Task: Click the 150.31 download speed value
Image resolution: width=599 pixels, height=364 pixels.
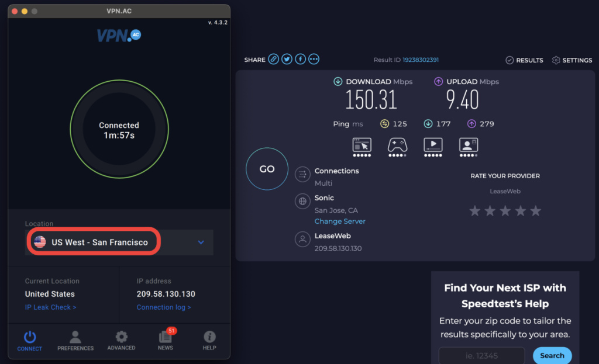Action: 371,100
